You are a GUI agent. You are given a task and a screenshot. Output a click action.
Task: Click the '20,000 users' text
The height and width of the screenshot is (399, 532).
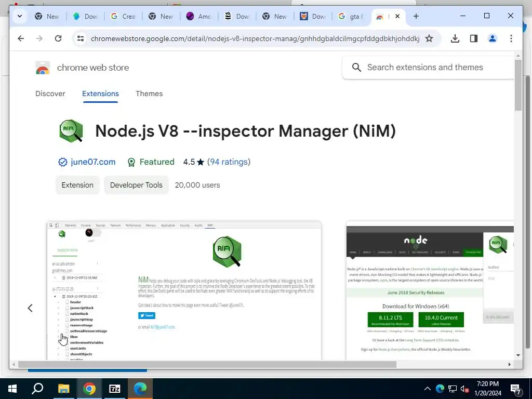click(197, 185)
